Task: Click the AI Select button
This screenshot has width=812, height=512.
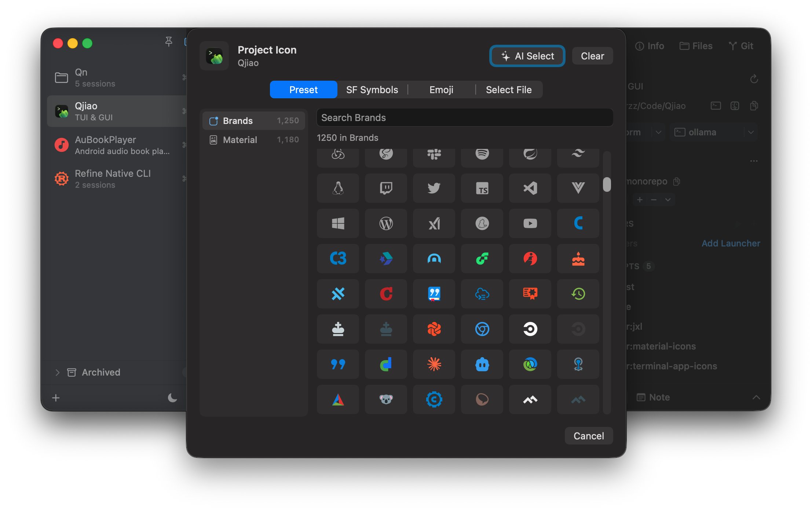Action: [527, 56]
